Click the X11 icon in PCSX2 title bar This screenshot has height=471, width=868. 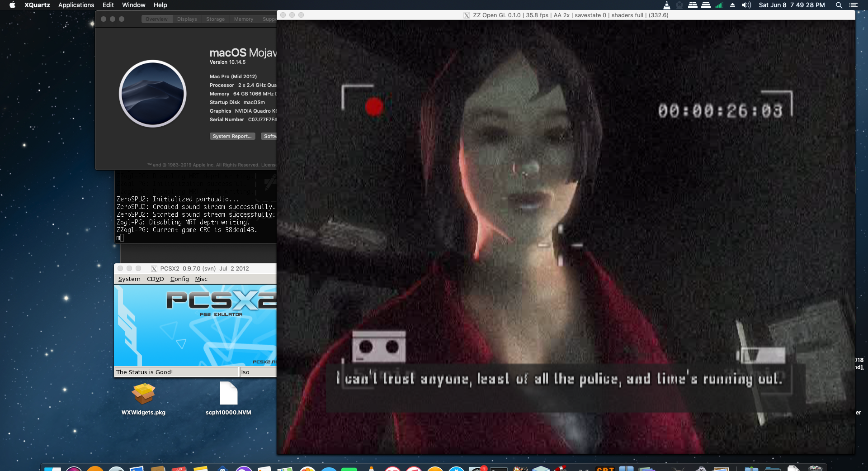point(154,269)
